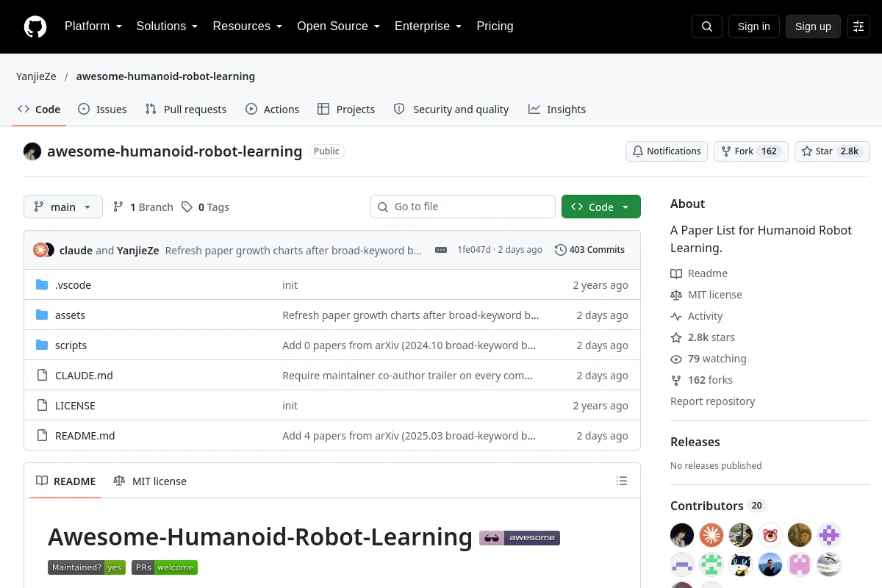Expand the Open Source menu
The height and width of the screenshot is (588, 882).
[338, 26]
